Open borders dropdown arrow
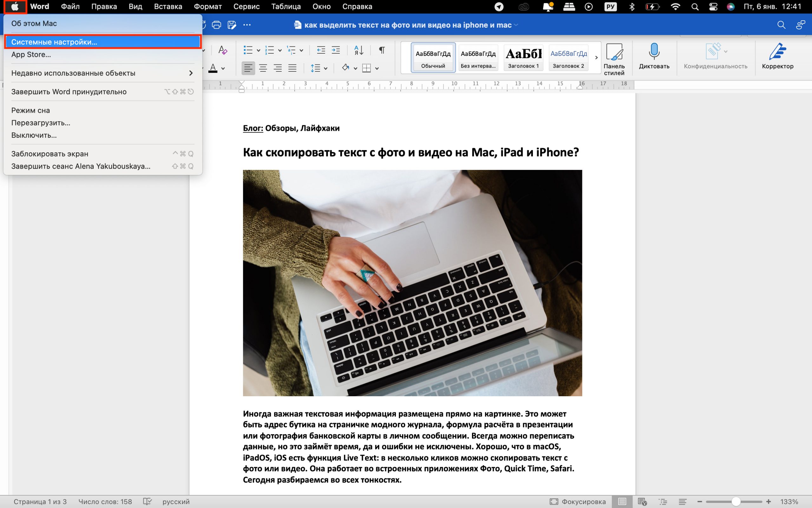 pyautogui.click(x=377, y=69)
